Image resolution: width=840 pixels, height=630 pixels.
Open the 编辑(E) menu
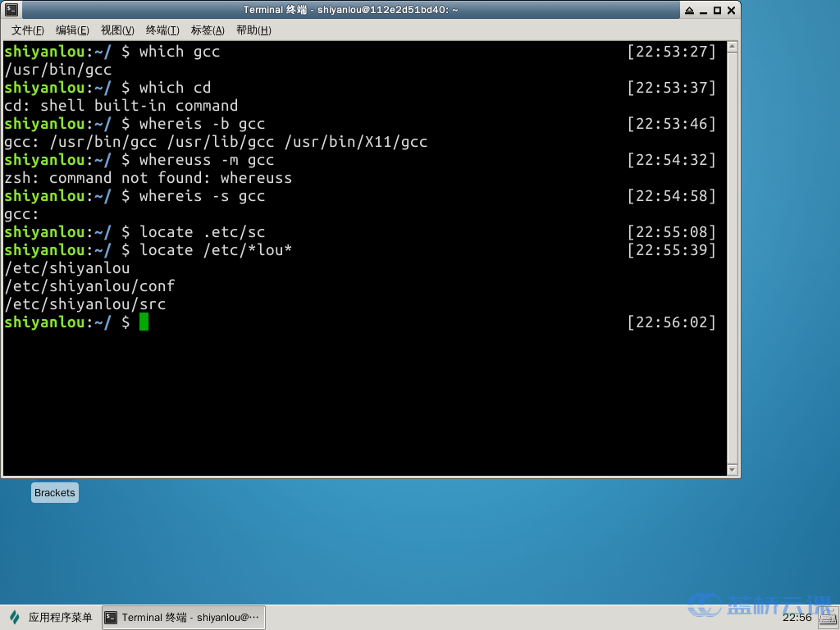point(72,30)
